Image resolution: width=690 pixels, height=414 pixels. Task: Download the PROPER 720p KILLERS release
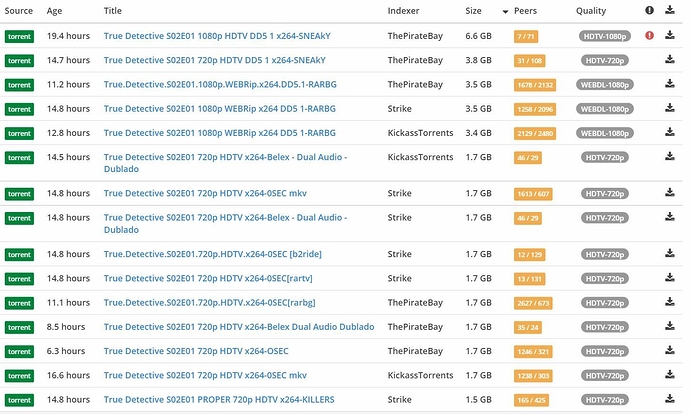click(x=670, y=400)
